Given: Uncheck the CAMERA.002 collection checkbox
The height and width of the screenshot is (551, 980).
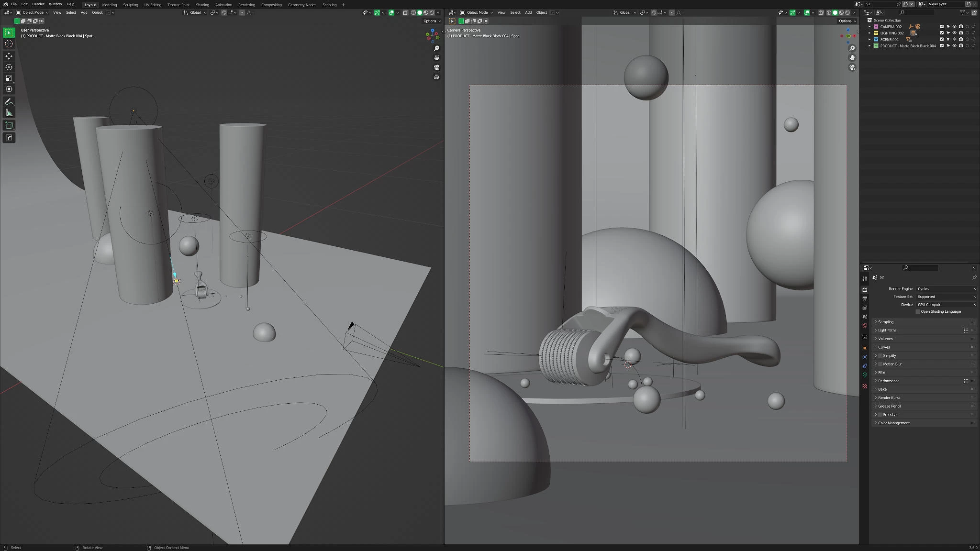Looking at the screenshot, I should click(x=941, y=26).
